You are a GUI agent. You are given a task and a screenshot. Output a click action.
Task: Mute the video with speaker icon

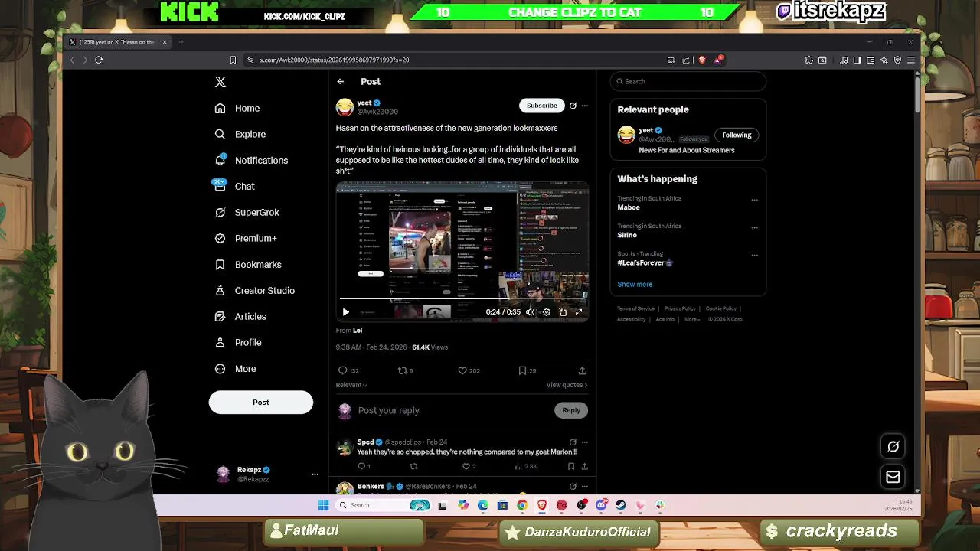coord(530,312)
